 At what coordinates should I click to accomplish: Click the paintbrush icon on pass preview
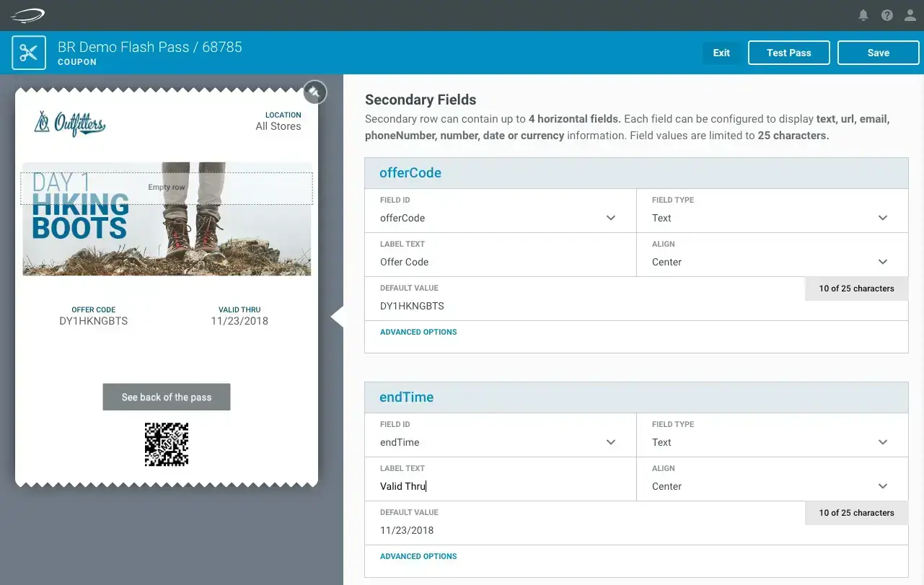point(314,92)
